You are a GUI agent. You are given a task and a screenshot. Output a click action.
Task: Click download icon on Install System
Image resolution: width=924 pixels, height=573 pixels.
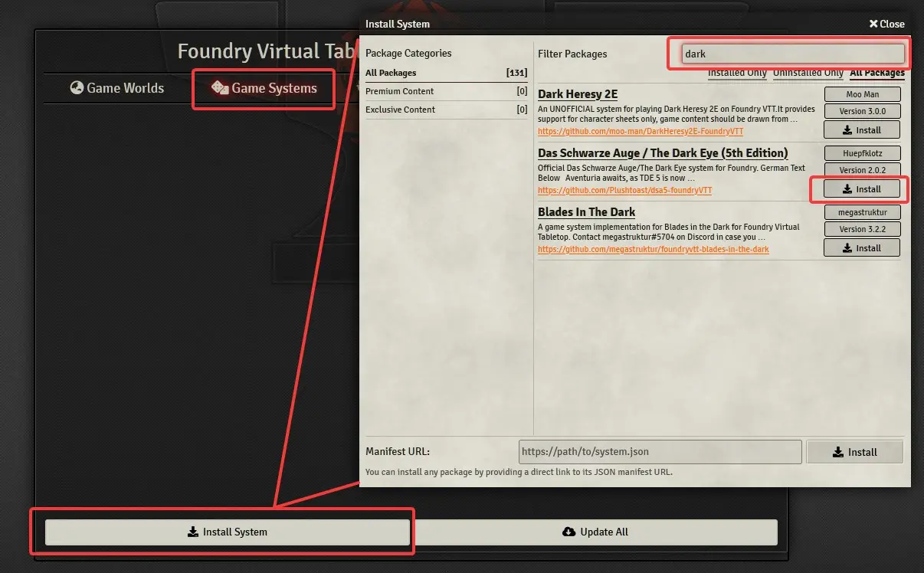[x=193, y=532]
